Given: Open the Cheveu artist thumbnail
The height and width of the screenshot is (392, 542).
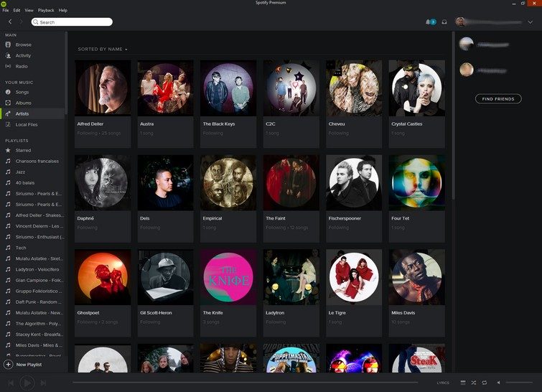Looking at the screenshot, I should coord(354,88).
